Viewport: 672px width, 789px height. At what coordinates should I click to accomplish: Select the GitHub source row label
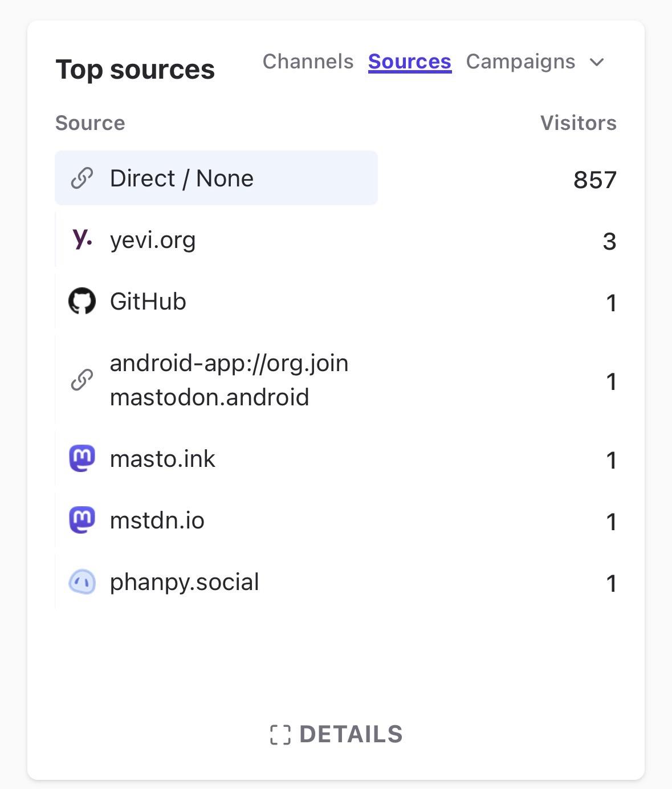148,302
